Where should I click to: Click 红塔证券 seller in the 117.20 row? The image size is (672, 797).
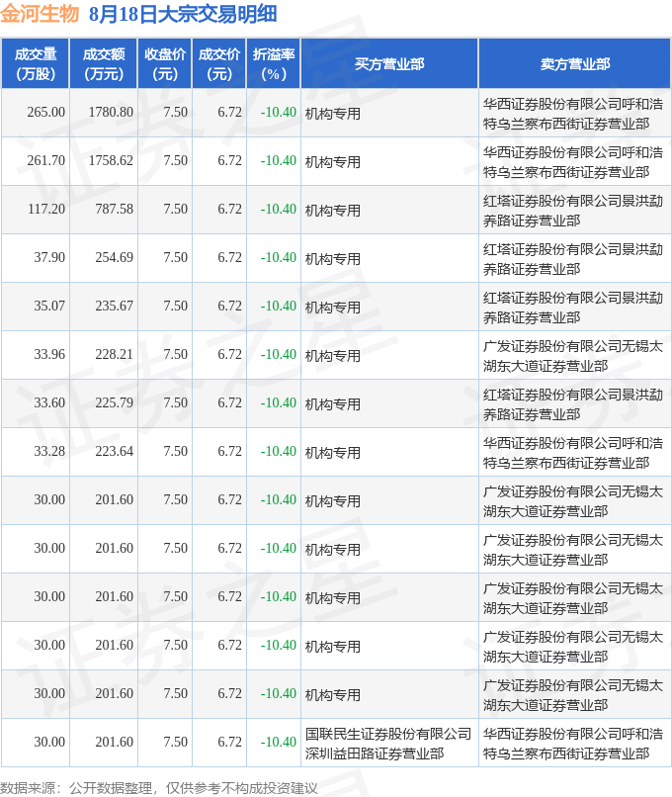[573, 211]
